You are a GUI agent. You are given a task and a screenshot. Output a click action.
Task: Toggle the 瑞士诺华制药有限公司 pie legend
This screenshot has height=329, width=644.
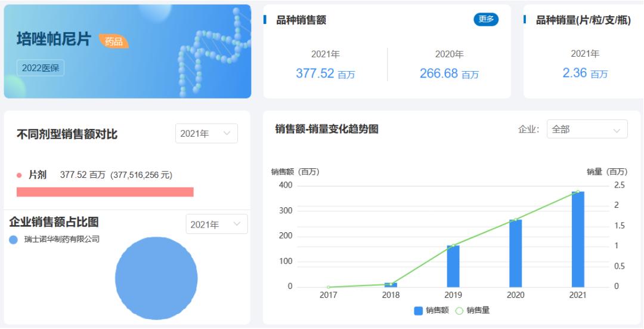pyautogui.click(x=55, y=239)
